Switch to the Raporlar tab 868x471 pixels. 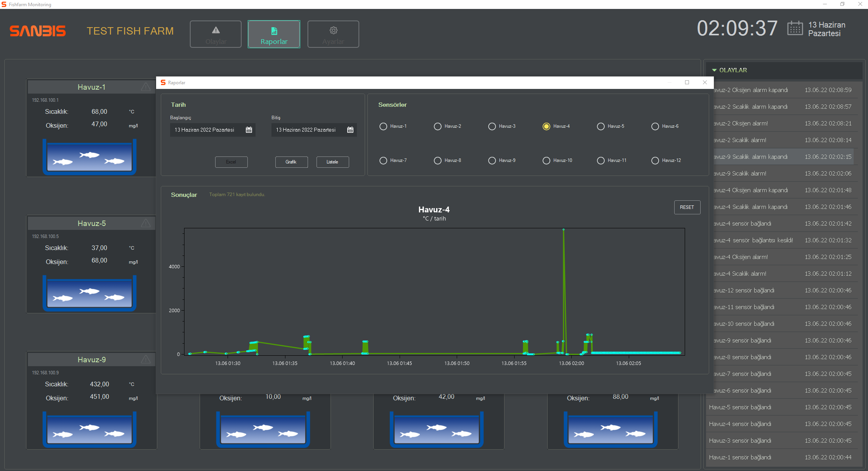tap(274, 34)
